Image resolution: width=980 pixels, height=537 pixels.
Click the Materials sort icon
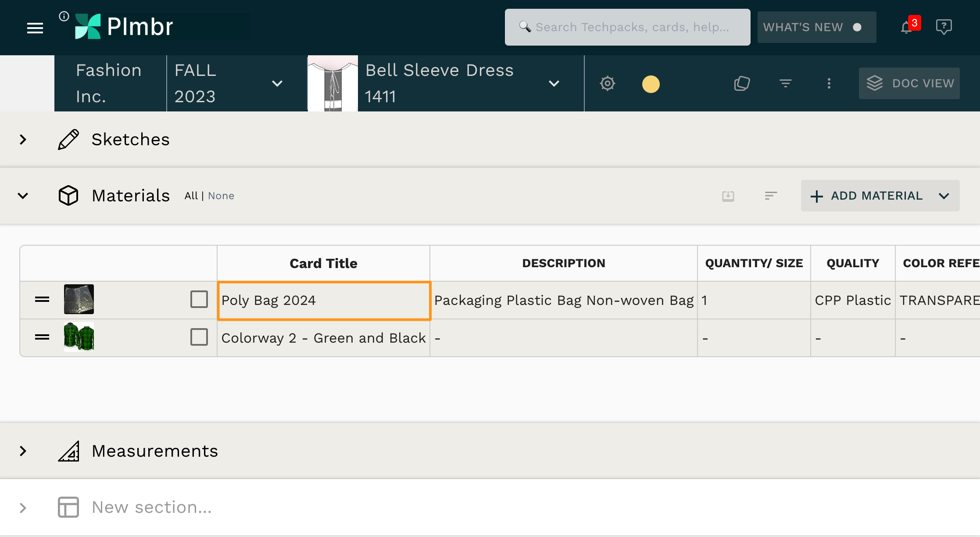(771, 196)
